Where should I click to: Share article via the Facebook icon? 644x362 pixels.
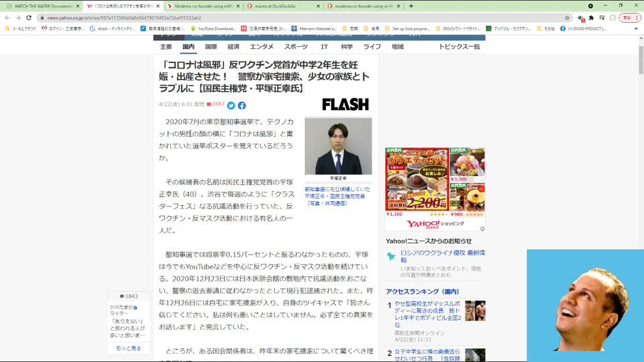(x=242, y=105)
